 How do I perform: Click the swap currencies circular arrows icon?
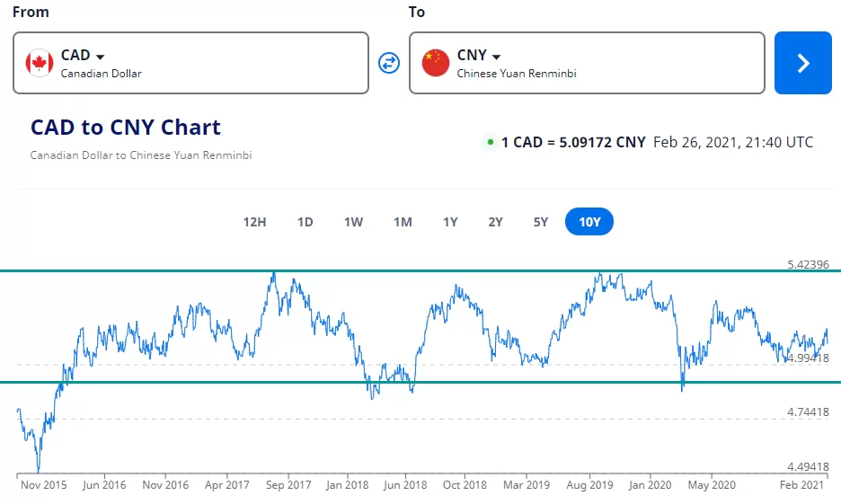(x=389, y=63)
